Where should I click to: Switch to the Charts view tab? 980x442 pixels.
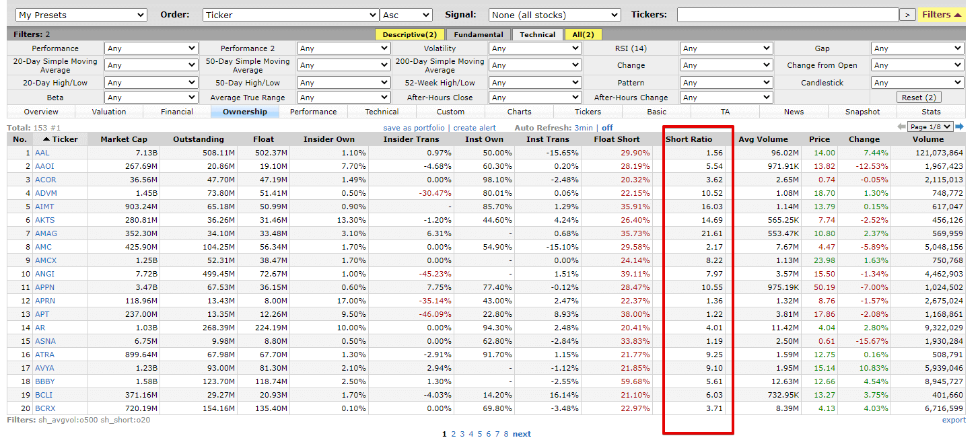point(519,111)
